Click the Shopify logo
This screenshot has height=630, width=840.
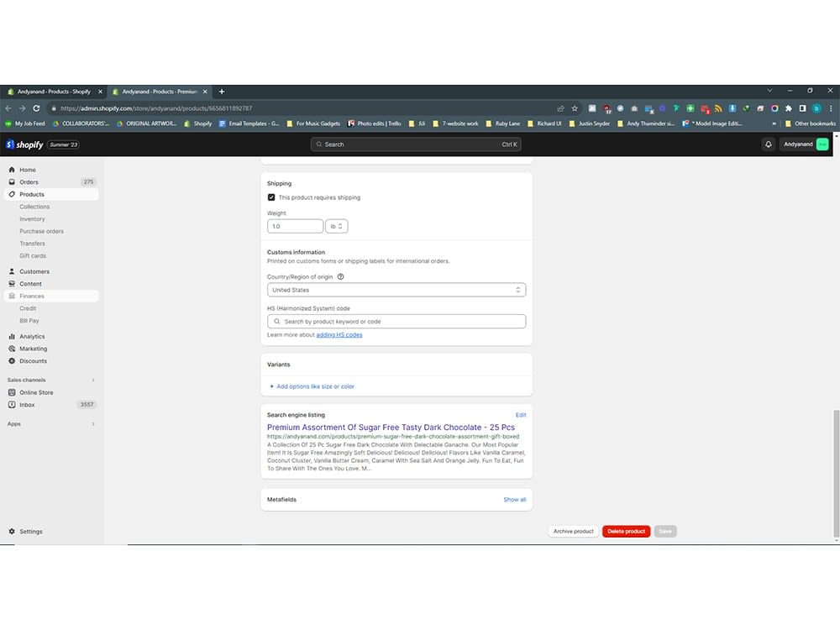[24, 144]
